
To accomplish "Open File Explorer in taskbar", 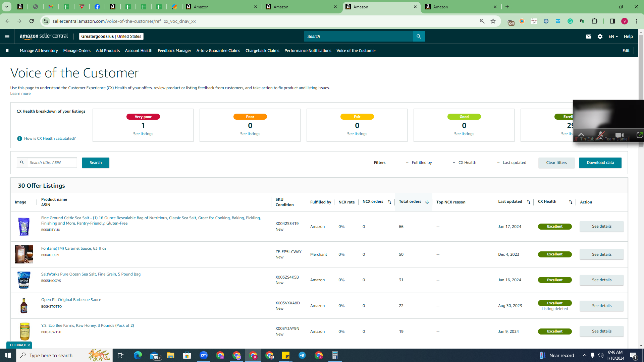I will [171, 355].
